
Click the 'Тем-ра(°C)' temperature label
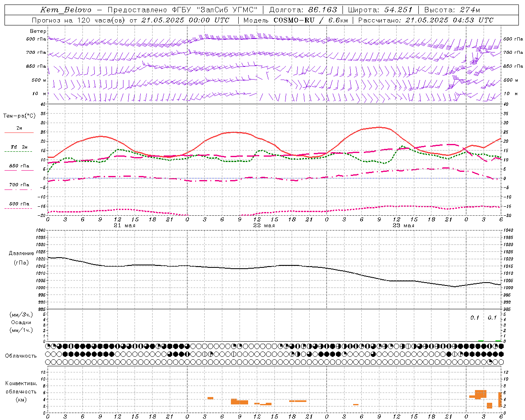[19, 116]
